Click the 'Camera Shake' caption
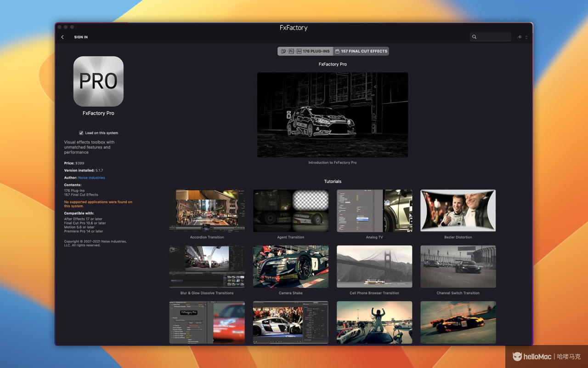The height and width of the screenshot is (368, 588). (x=291, y=293)
